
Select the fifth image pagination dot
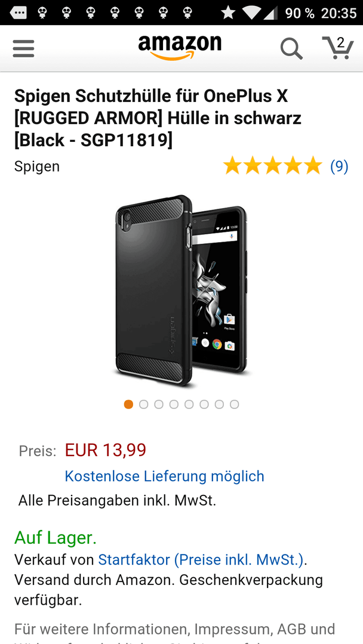click(189, 404)
